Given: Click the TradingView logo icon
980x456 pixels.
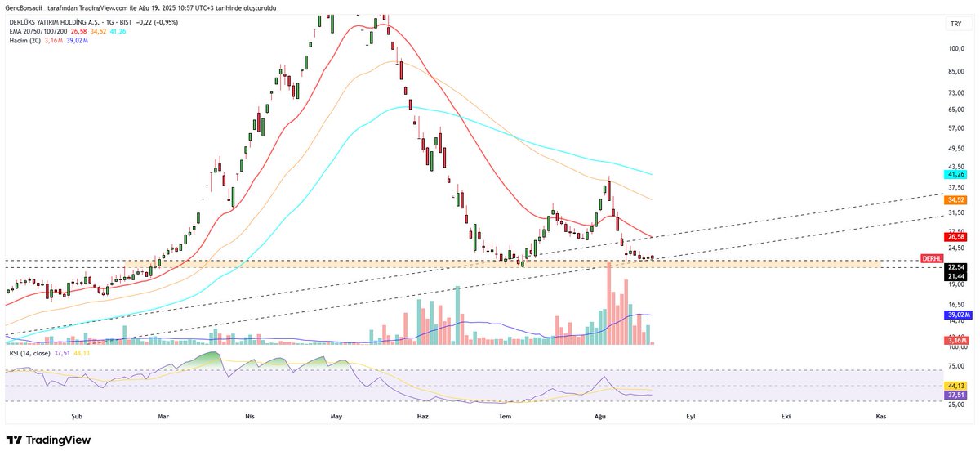Looking at the screenshot, I should click(15, 440).
